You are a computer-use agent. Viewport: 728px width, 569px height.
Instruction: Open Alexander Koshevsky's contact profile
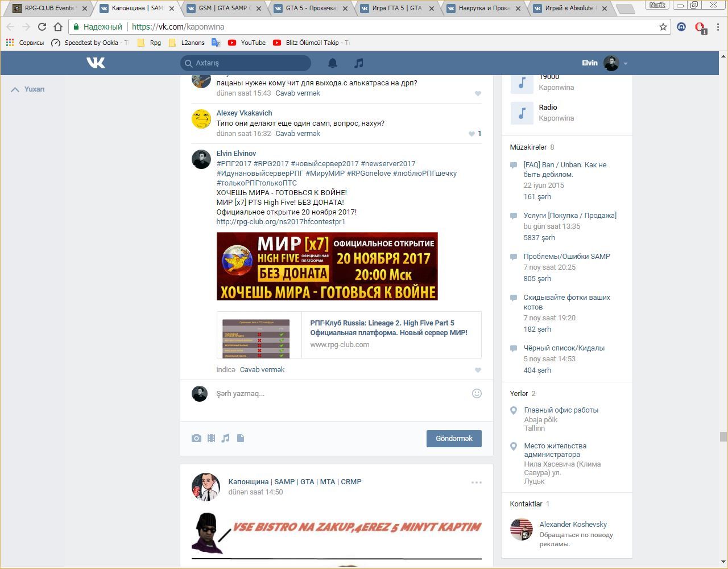(573, 525)
